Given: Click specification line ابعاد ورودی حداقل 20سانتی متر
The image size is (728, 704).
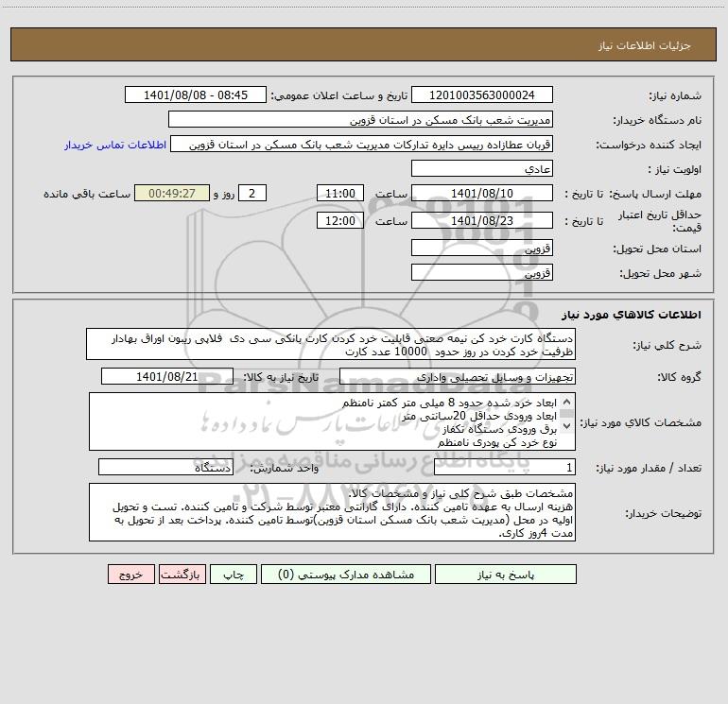Looking at the screenshot, I should (x=479, y=416).
